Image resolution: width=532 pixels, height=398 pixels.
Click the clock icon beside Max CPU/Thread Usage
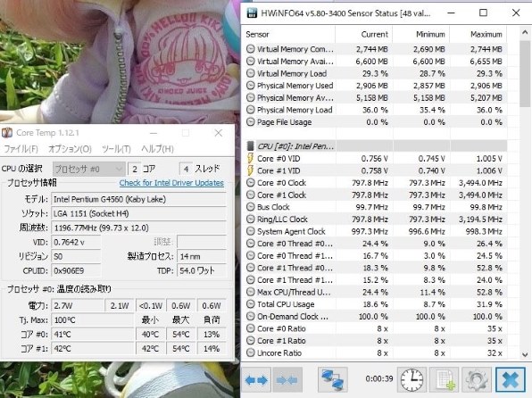coord(251,292)
